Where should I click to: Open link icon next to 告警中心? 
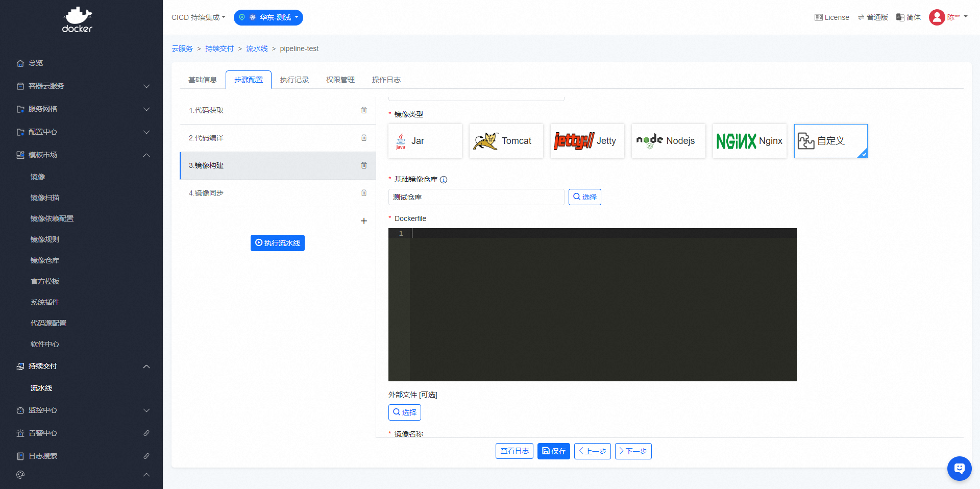[x=146, y=433]
